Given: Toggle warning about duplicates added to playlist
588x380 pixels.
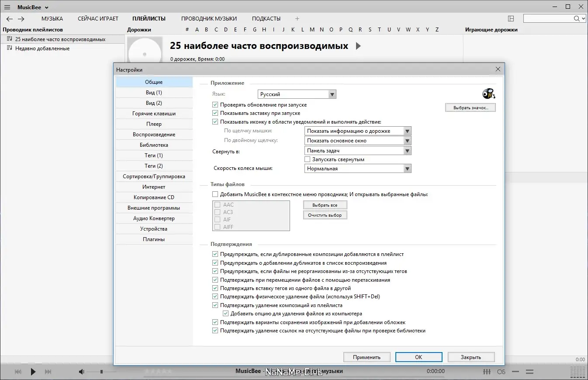Looking at the screenshot, I should coord(215,254).
